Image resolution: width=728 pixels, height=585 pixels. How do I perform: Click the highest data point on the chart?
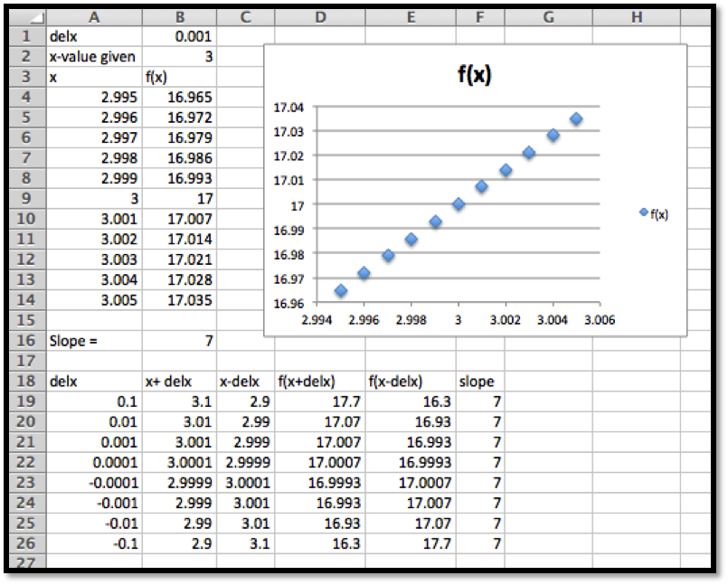click(576, 118)
